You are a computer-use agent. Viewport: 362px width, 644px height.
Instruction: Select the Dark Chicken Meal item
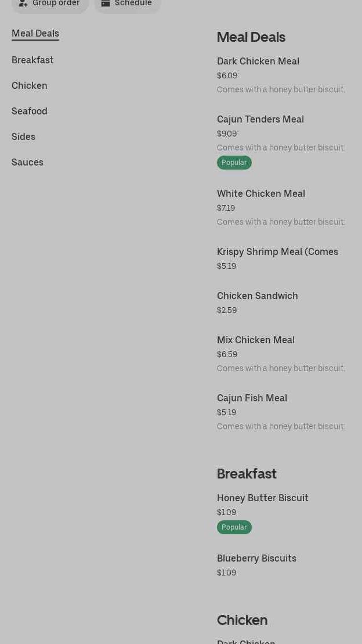pyautogui.click(x=258, y=62)
